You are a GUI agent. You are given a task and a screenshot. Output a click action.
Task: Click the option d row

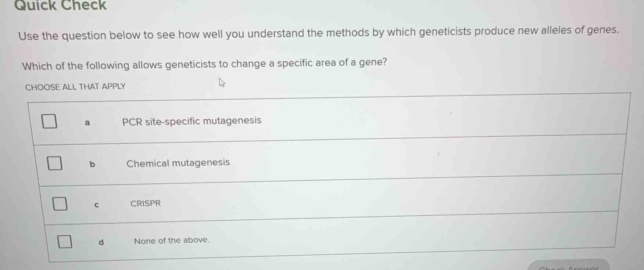click(x=331, y=241)
